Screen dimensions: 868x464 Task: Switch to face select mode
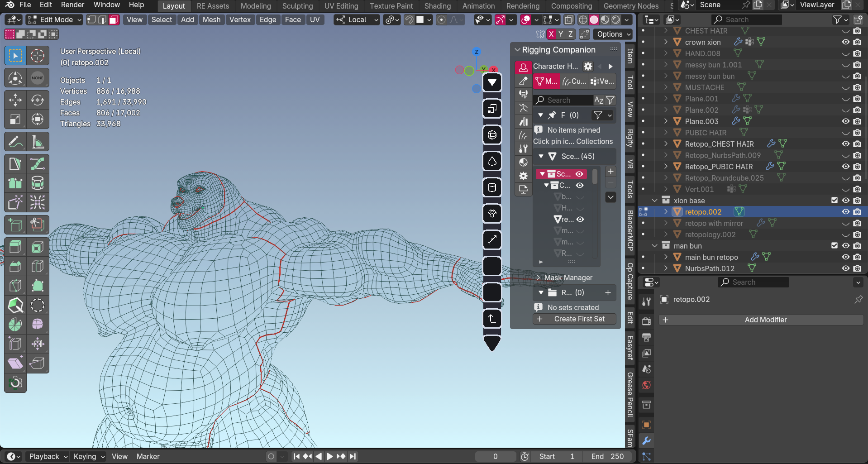pos(114,20)
